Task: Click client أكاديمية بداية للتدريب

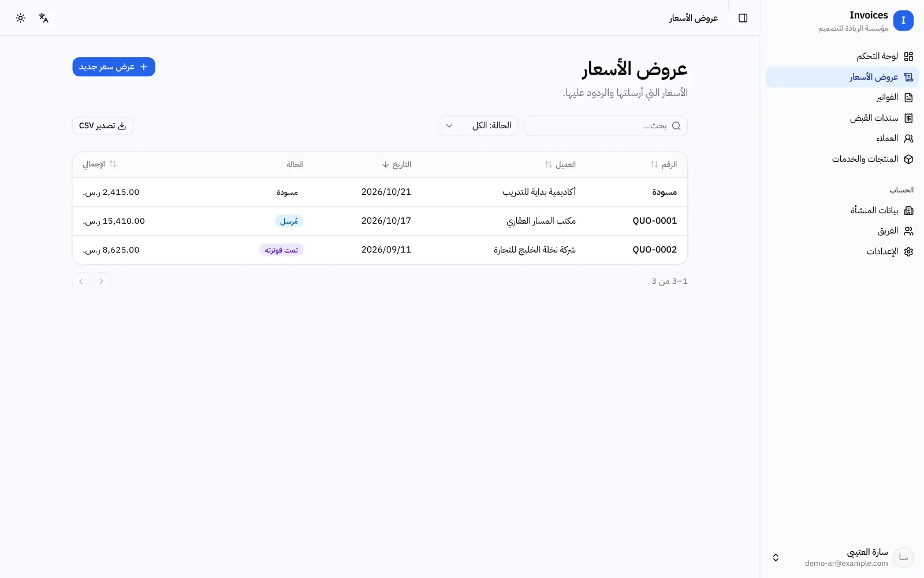Action: coord(539,192)
